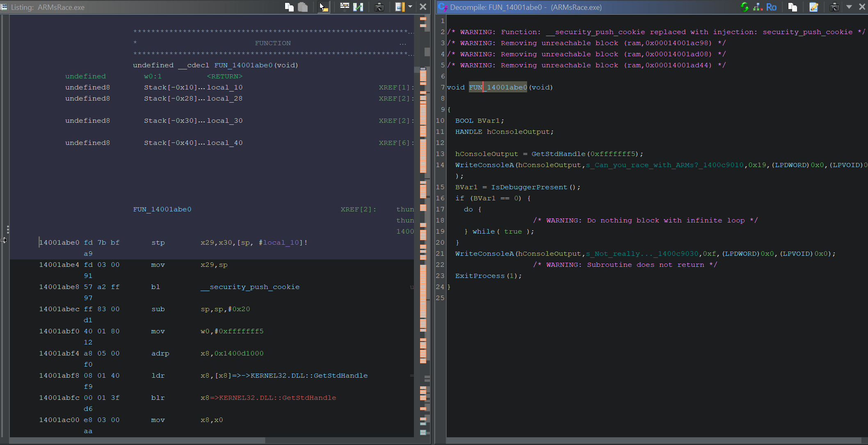Open the Listing field editor
The image size is (868, 445).
point(345,7)
